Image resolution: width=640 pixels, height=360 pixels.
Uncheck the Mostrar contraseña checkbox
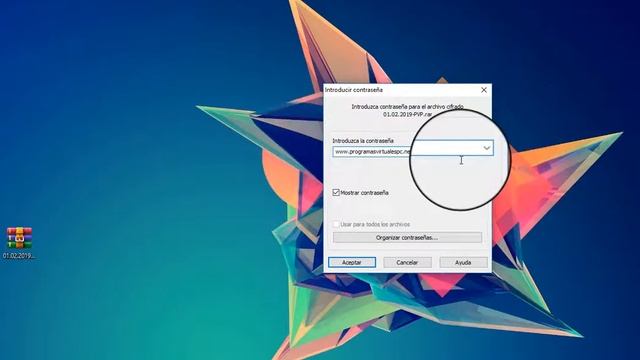tap(336, 192)
